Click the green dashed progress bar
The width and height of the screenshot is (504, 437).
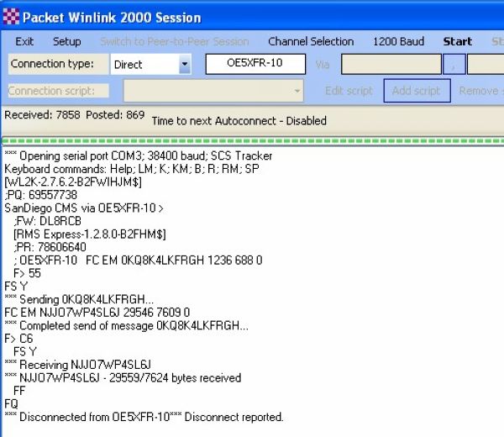[x=252, y=140]
